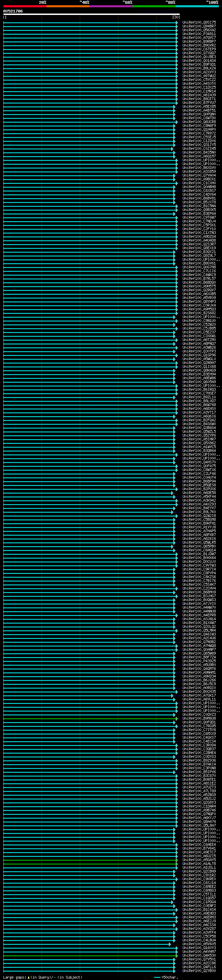Select hit UniRef100_Q6UCR8
Image resolution: width=222 pixels, height=980 pixels.
tap(199, 122)
